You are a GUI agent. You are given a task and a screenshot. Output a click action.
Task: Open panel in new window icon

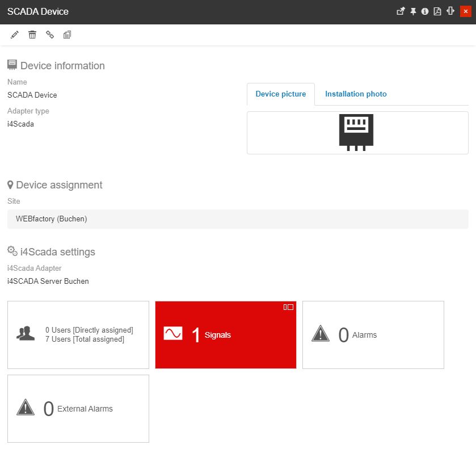(x=401, y=11)
